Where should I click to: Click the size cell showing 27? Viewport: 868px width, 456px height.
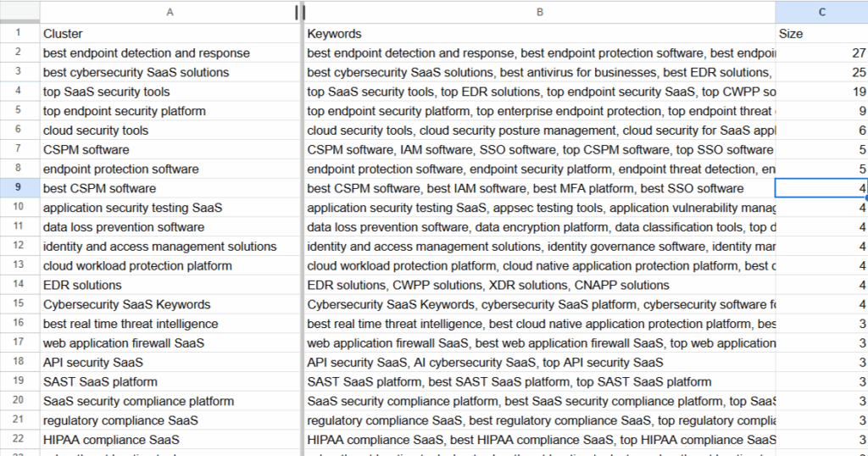pos(821,53)
